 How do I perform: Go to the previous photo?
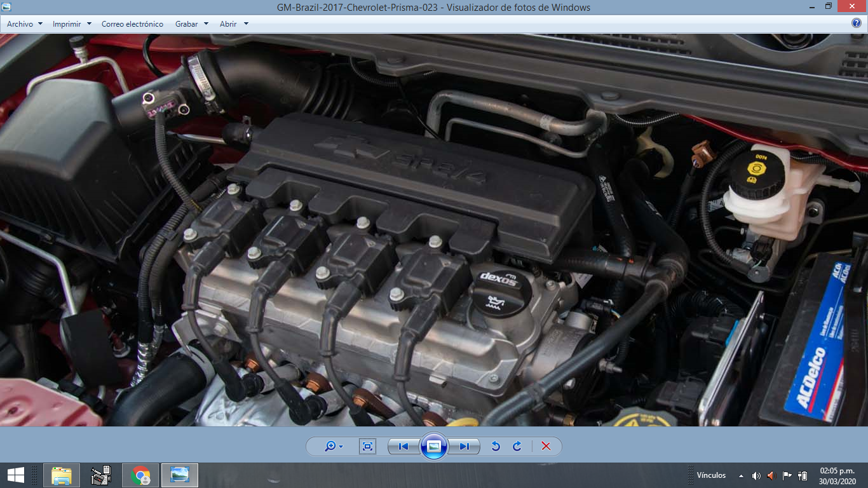click(403, 447)
